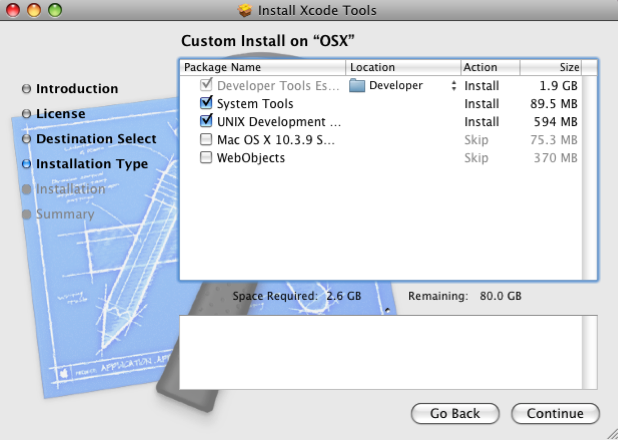Viewport: 618px width, 440px height.
Task: Uncheck the System Tools package checkbox
Action: coord(206,104)
